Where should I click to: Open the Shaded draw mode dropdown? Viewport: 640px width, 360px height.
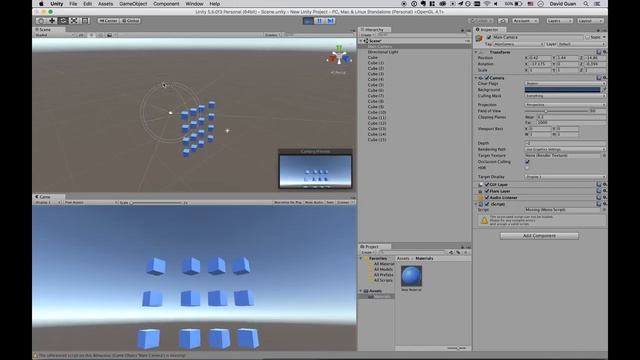coord(55,35)
